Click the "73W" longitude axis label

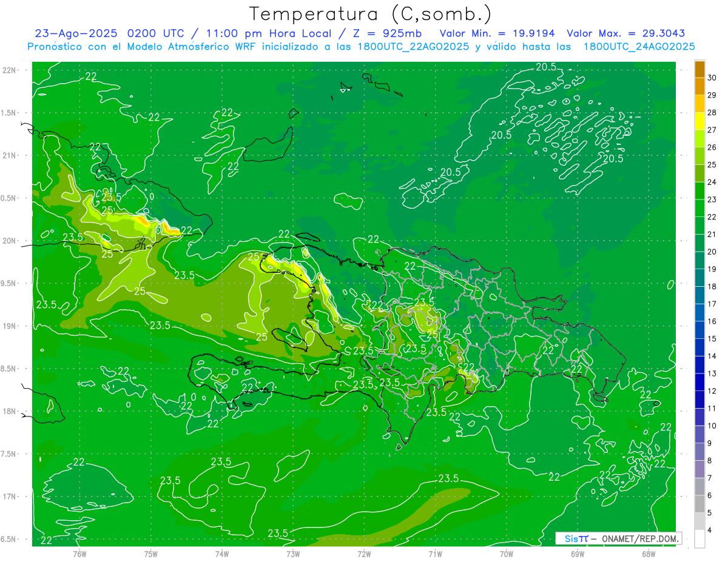click(x=293, y=554)
